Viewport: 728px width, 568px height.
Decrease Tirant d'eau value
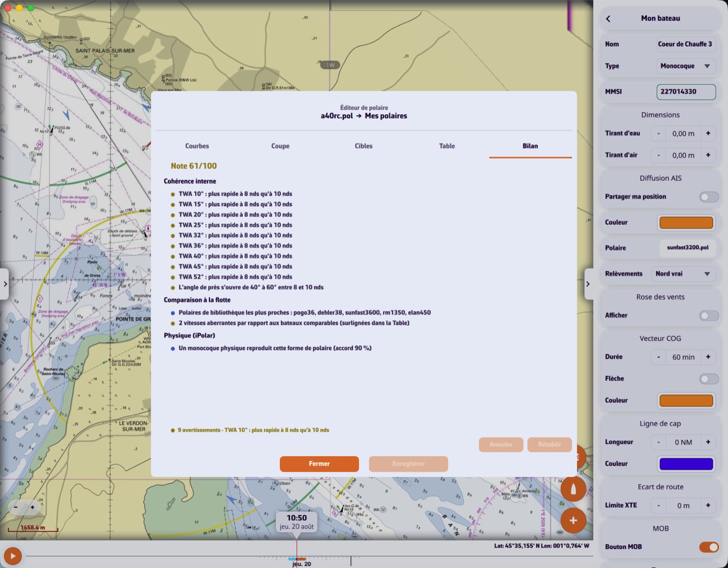pos(658,134)
